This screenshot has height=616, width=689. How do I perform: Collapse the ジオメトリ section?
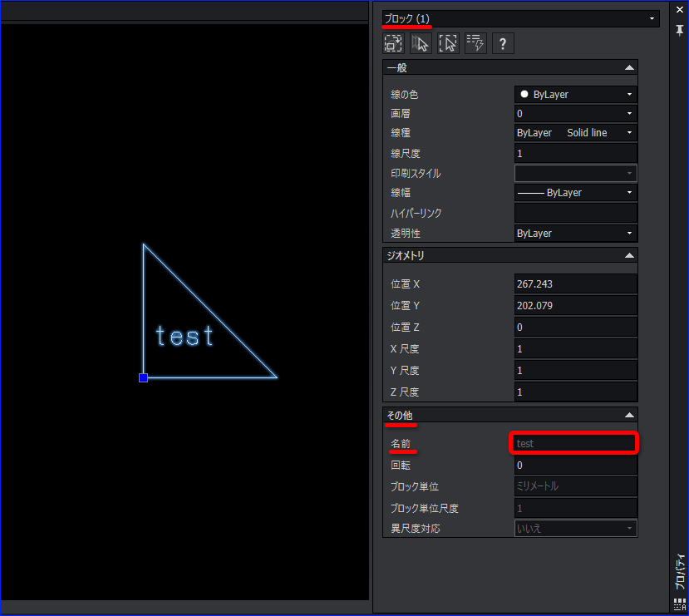(629, 256)
